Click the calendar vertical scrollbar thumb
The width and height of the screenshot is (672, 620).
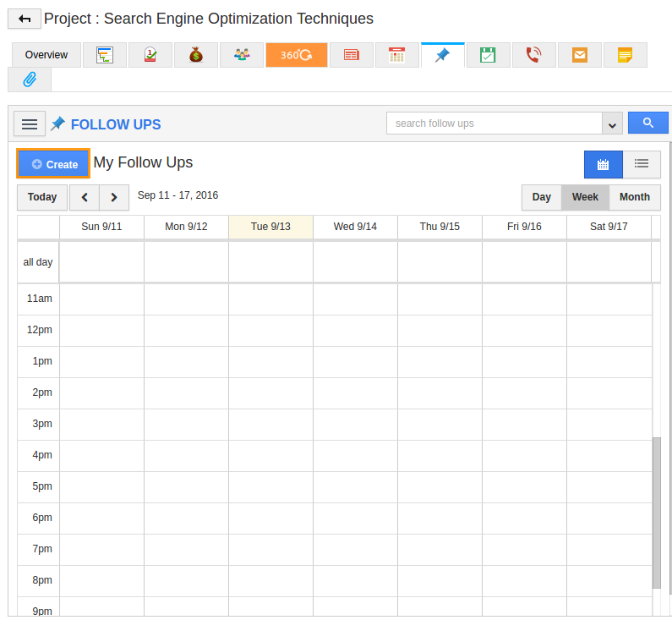pyautogui.click(x=656, y=512)
